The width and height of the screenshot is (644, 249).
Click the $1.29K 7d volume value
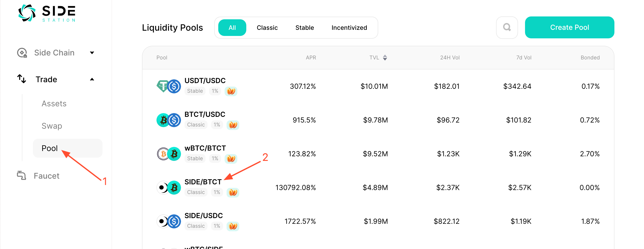pos(520,154)
